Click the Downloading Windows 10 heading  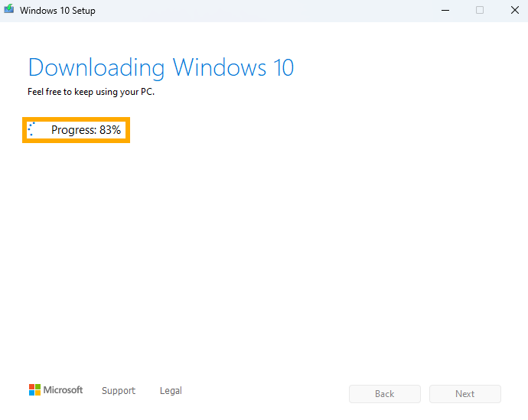[x=161, y=68]
